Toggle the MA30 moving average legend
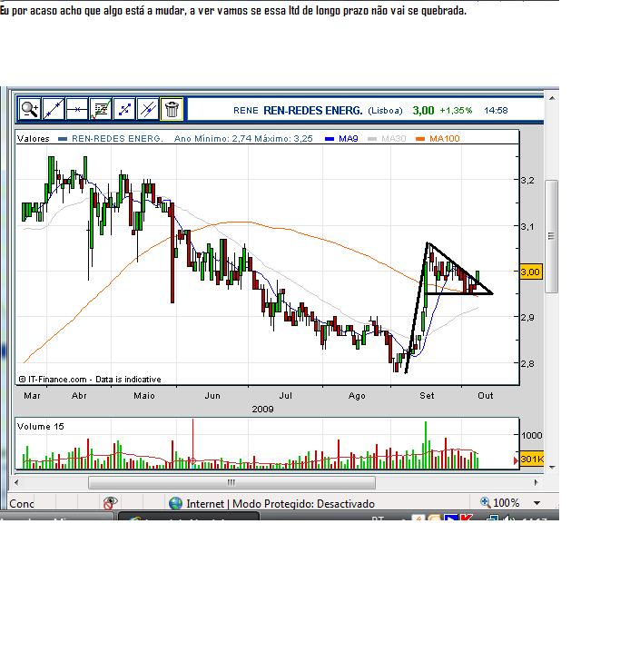The width and height of the screenshot is (630, 672). coord(387,138)
